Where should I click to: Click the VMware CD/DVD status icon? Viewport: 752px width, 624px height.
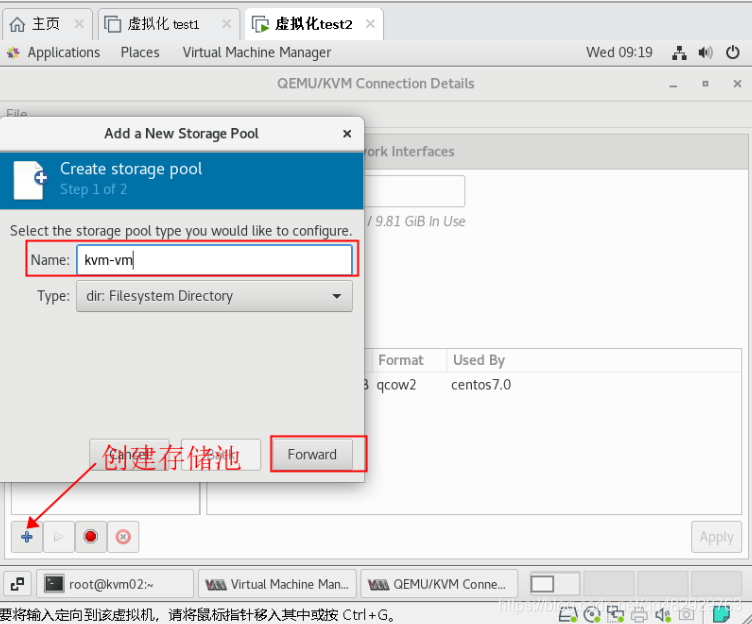[592, 614]
